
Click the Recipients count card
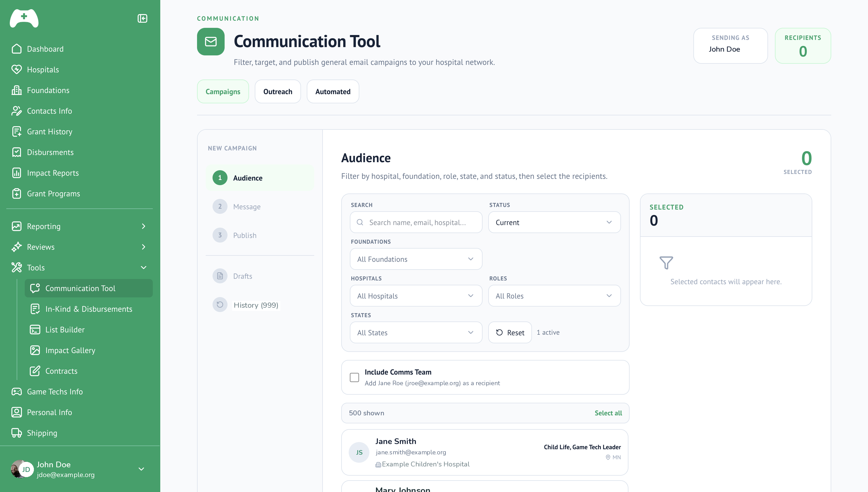tap(803, 46)
